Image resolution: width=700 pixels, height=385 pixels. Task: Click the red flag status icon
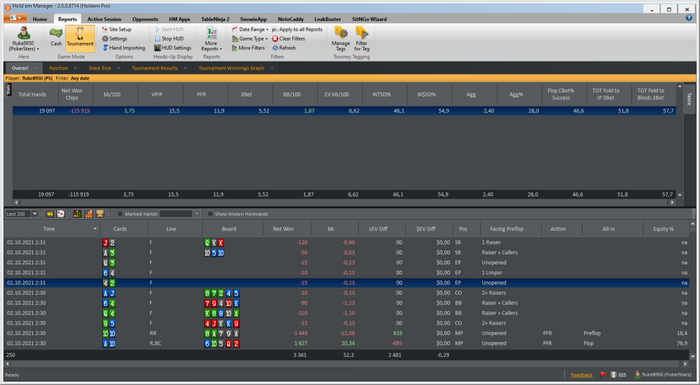(603, 375)
